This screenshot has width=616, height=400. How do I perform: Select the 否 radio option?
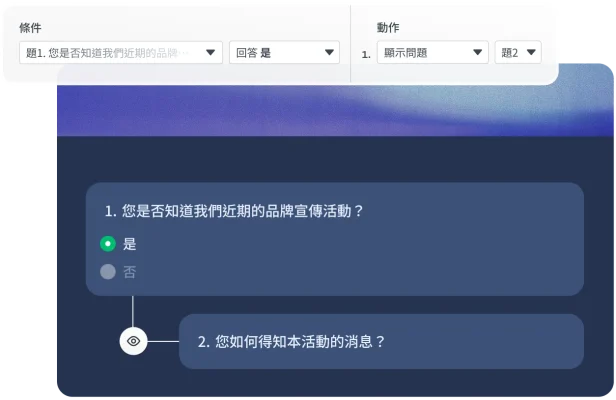(108, 272)
